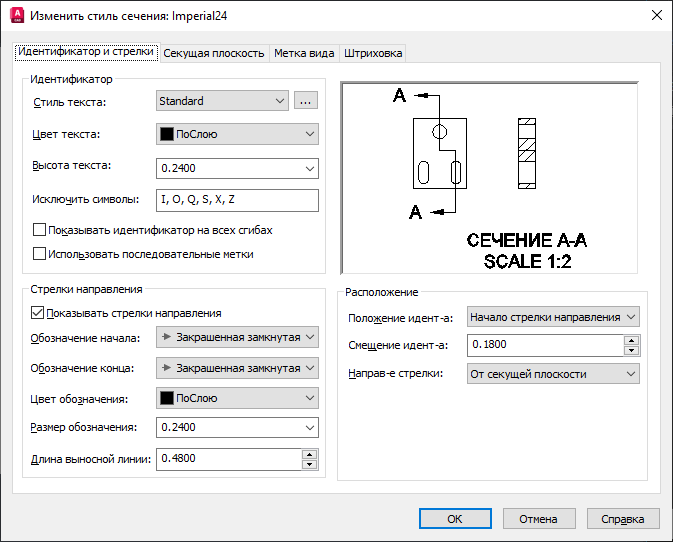Viewport: 673px width, 542px height.
Task: Click the black symbol color swatch ПоСлою
Action: [x=167, y=398]
